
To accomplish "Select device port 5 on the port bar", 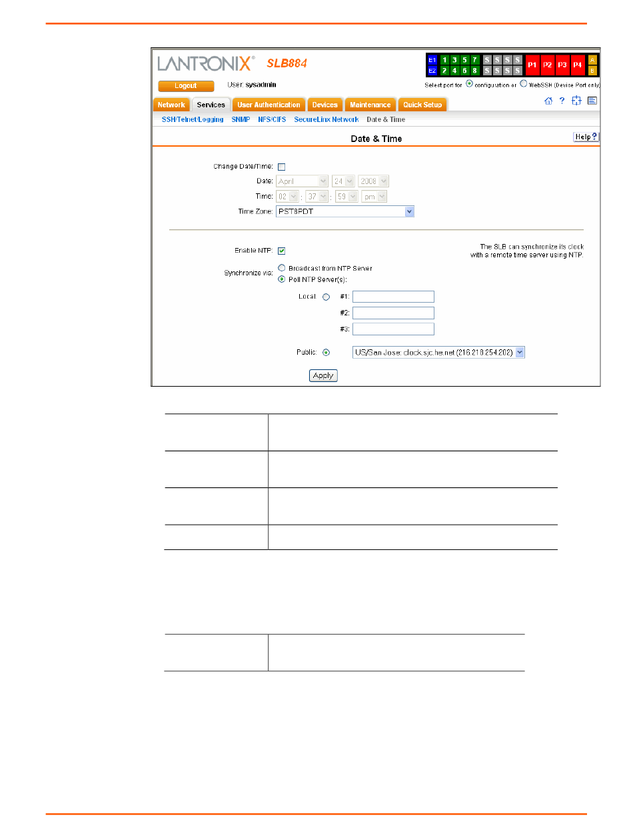I will [464, 60].
